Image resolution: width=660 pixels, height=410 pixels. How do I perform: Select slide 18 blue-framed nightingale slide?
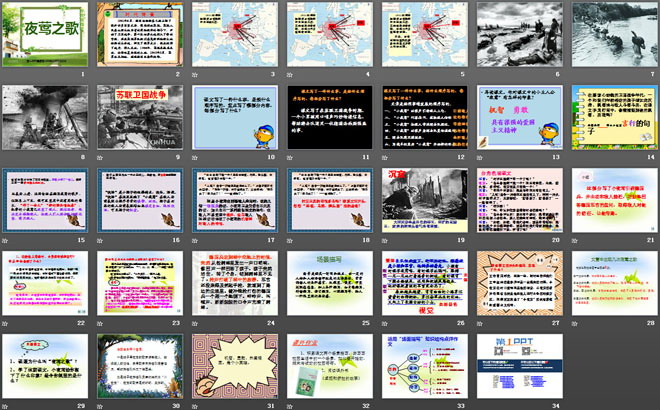click(330, 200)
